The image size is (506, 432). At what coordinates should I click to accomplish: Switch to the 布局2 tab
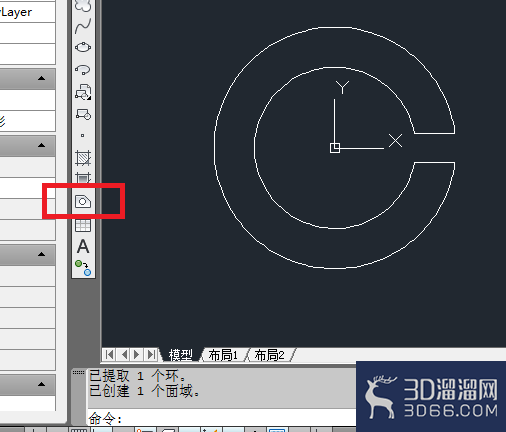coord(269,355)
